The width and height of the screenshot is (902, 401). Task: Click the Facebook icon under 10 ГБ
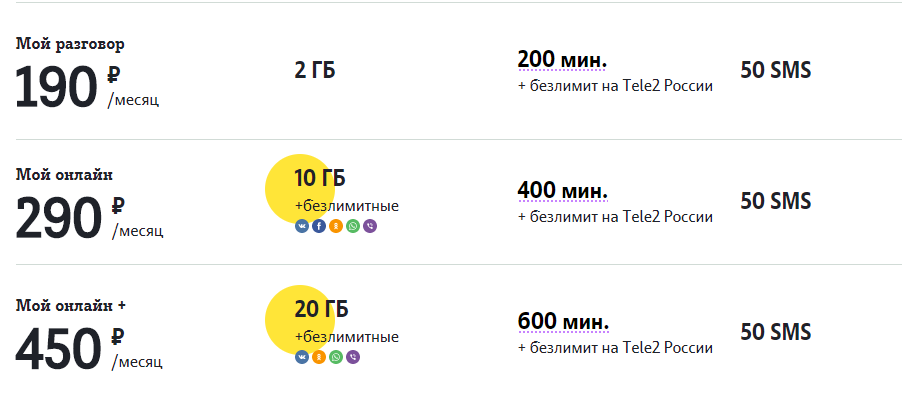pyautogui.click(x=319, y=226)
